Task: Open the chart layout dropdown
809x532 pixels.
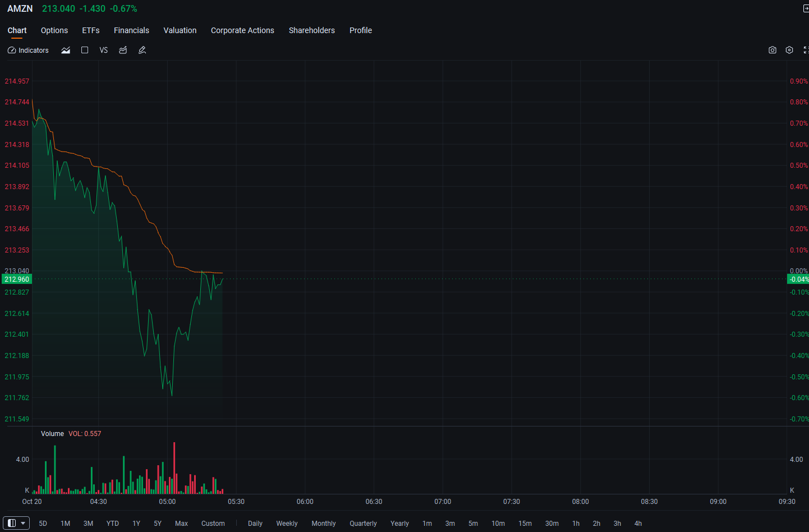Action: tap(16, 523)
